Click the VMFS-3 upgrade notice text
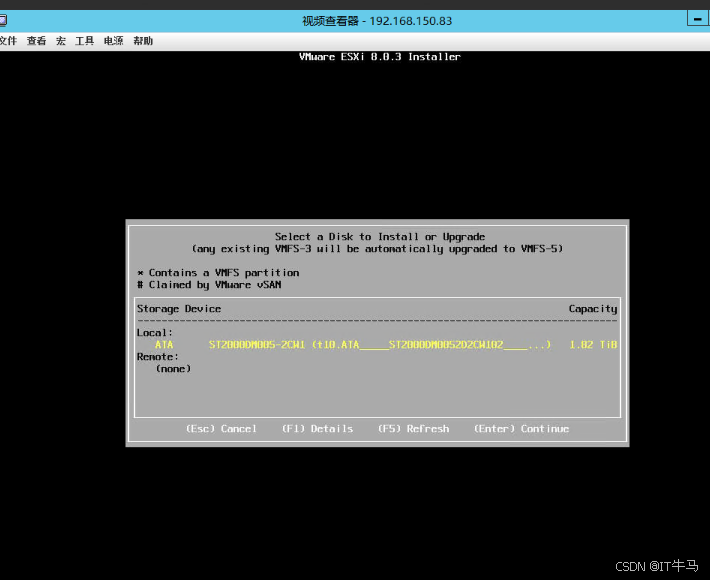 [377, 249]
